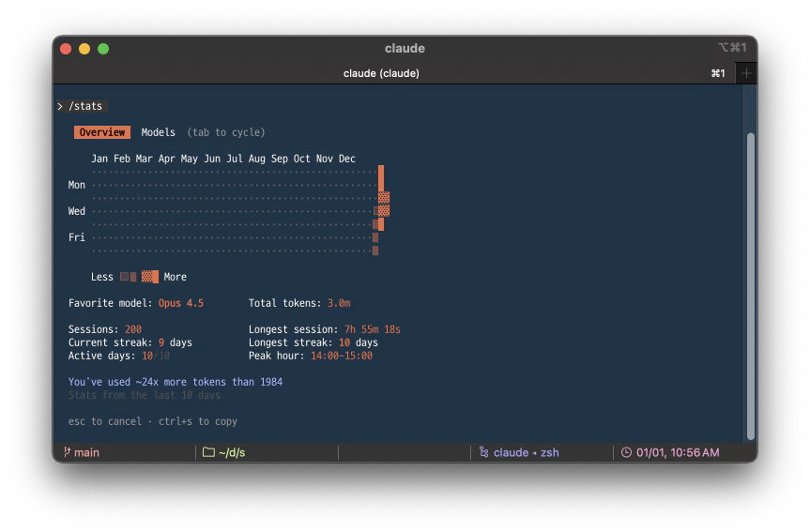Click the Sessions 200 value

click(133, 329)
